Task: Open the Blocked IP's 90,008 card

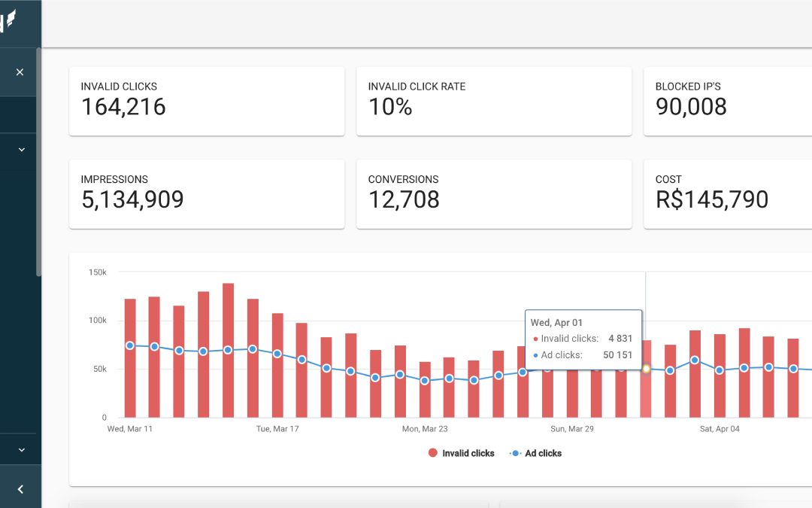Action: point(728,101)
